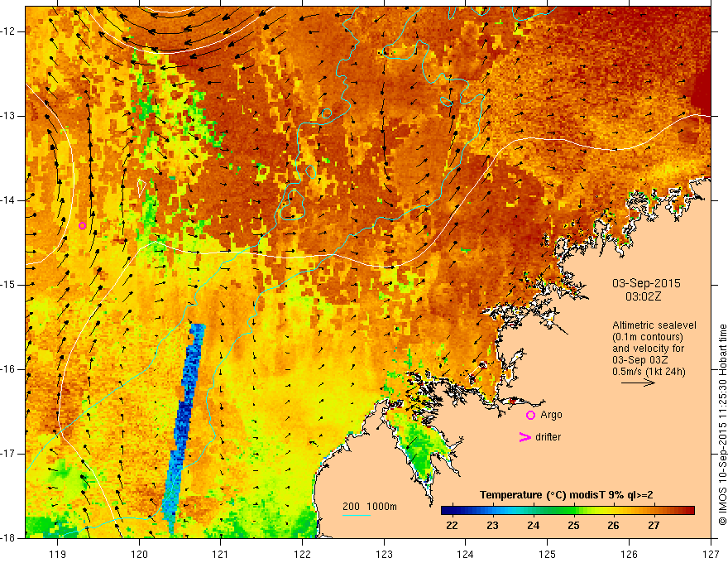
Task: Click the latitude axis label -18
Action: (x=8, y=538)
